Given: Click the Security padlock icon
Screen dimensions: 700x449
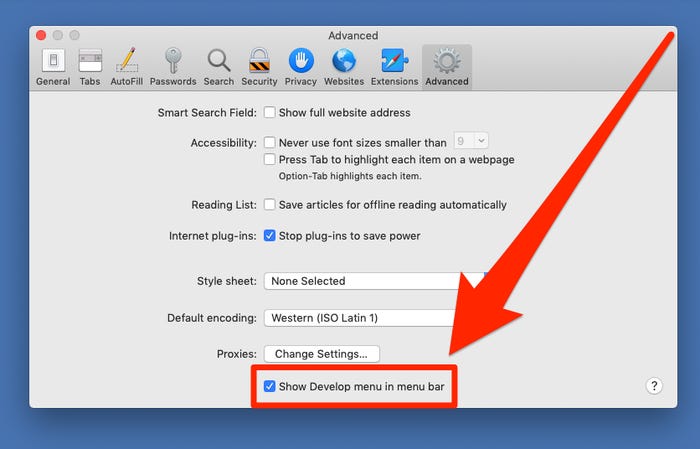Looking at the screenshot, I should pyautogui.click(x=259, y=66).
